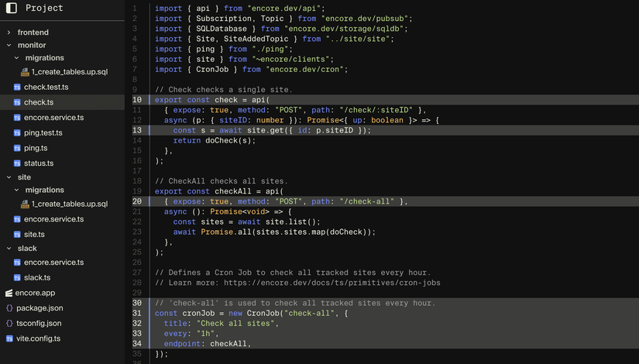Screen dimensions: 639x364
Task: Click the cron-jobs documentation URL in the comment
Action: click(332, 283)
